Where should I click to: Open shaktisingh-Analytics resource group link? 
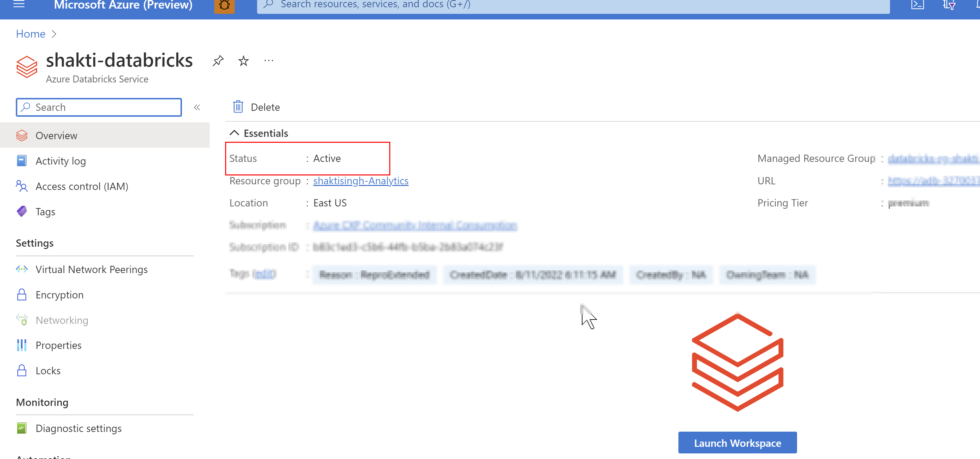pos(361,181)
